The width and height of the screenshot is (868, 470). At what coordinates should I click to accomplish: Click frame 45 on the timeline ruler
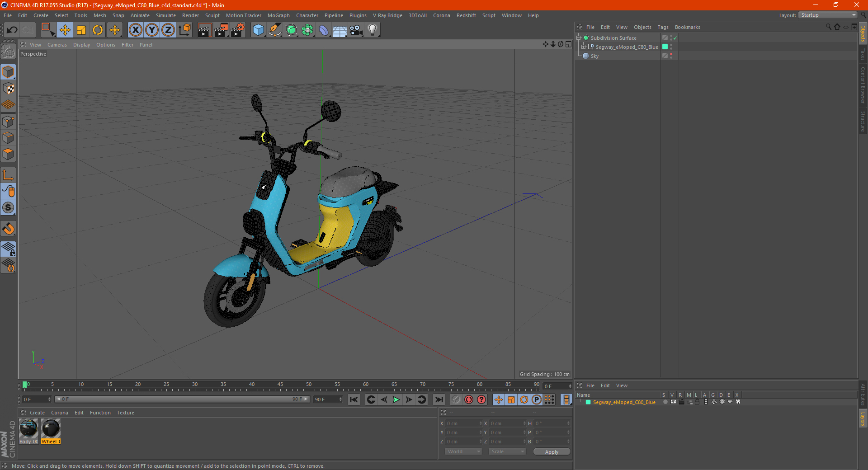(280, 385)
